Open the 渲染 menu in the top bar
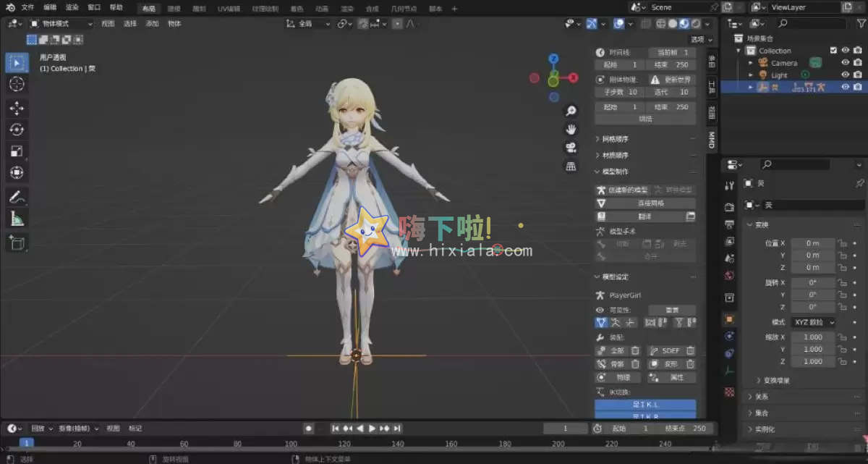Image resolution: width=868 pixels, height=464 pixels. pyautogui.click(x=70, y=7)
